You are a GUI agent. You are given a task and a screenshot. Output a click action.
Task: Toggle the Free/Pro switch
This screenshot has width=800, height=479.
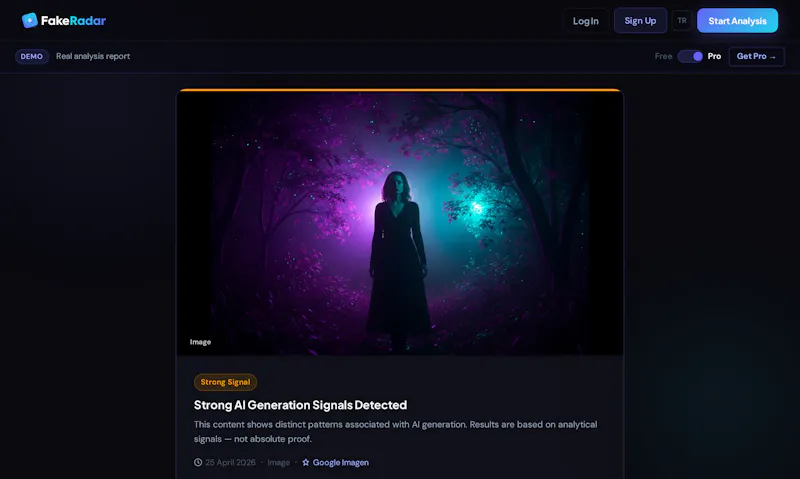(690, 56)
